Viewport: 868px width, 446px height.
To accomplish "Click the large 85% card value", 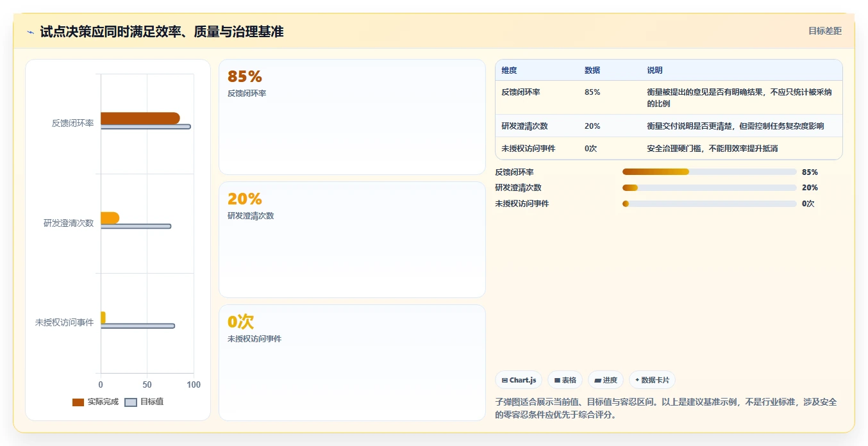I will [x=245, y=77].
